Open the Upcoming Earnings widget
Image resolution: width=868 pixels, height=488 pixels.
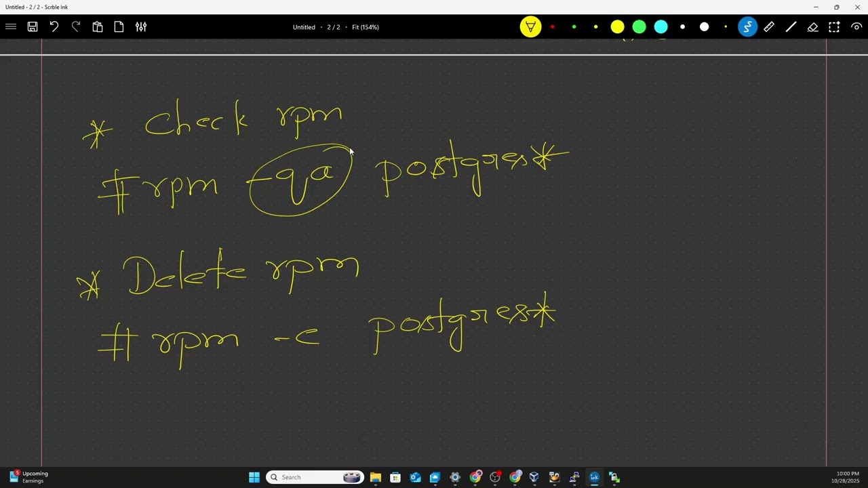click(x=28, y=477)
